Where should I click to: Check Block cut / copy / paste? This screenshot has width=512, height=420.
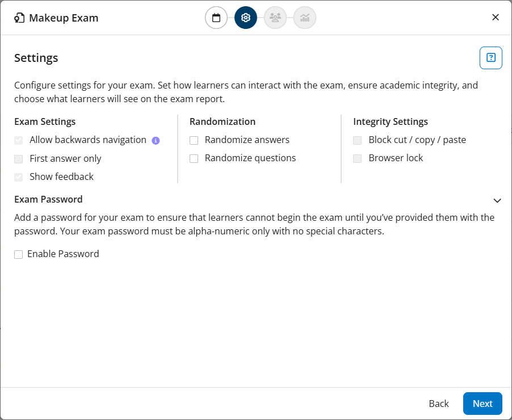(357, 140)
